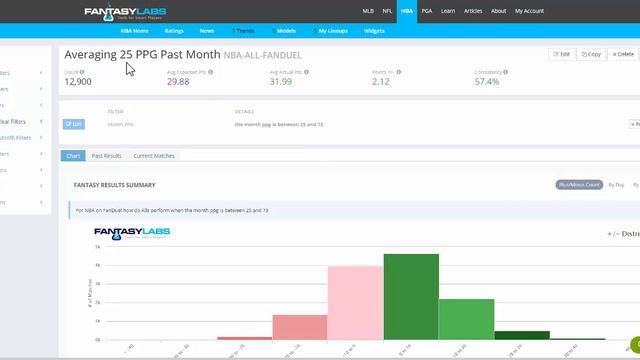The height and width of the screenshot is (360, 640).
Task: Open the Consistency info icon
Action: [x=506, y=72]
